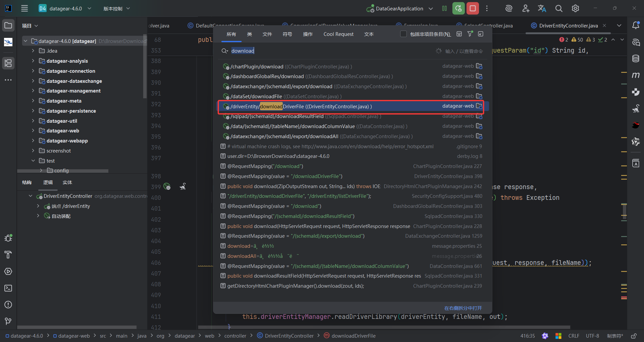
Task: Open the main hamburger menu
Action: pos(24,8)
